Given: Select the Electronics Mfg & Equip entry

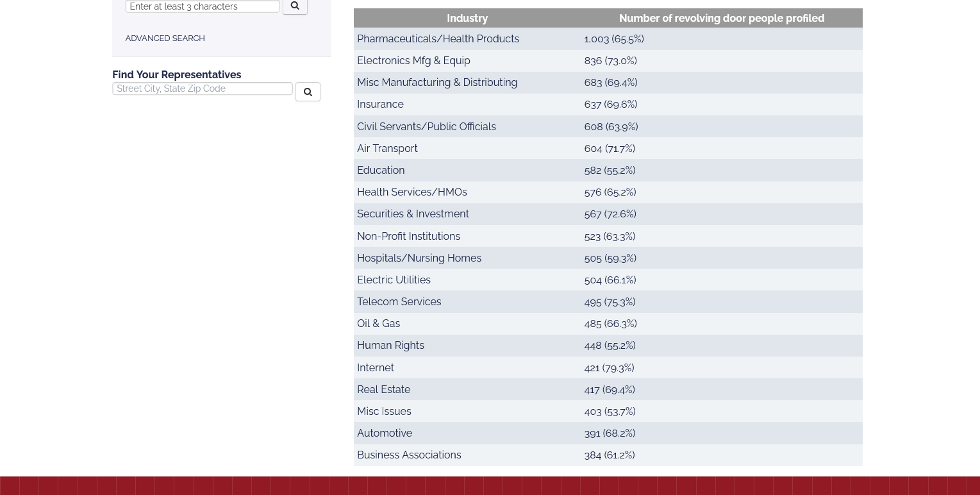Looking at the screenshot, I should 413,61.
